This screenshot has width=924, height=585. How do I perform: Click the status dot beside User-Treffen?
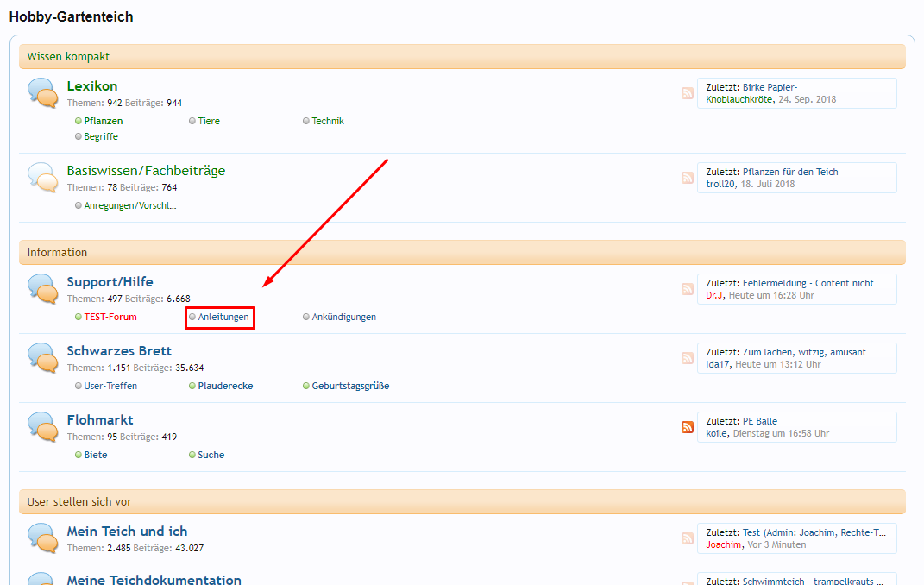click(79, 386)
